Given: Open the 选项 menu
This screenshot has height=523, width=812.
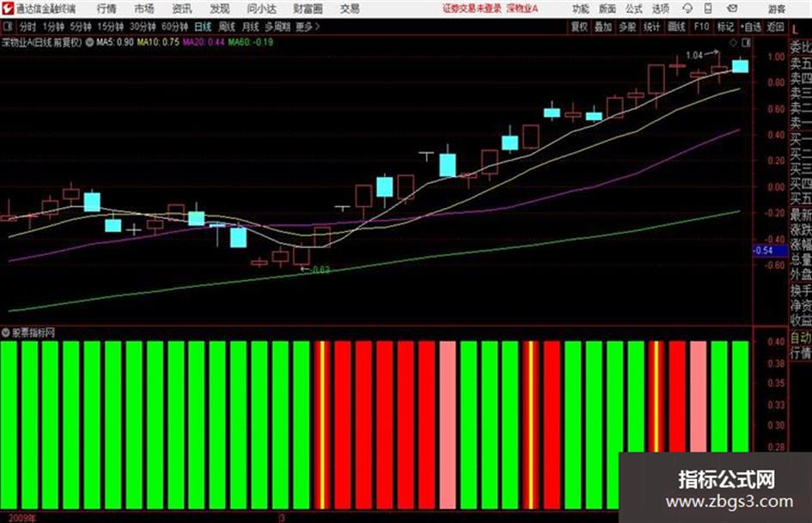Looking at the screenshot, I should click(x=660, y=9).
